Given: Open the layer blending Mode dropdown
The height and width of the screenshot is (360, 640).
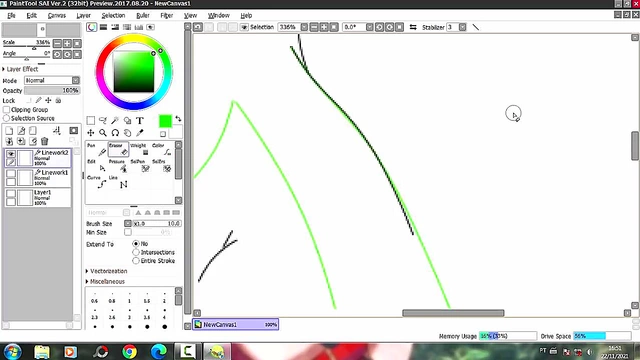Looking at the screenshot, I should [76, 80].
